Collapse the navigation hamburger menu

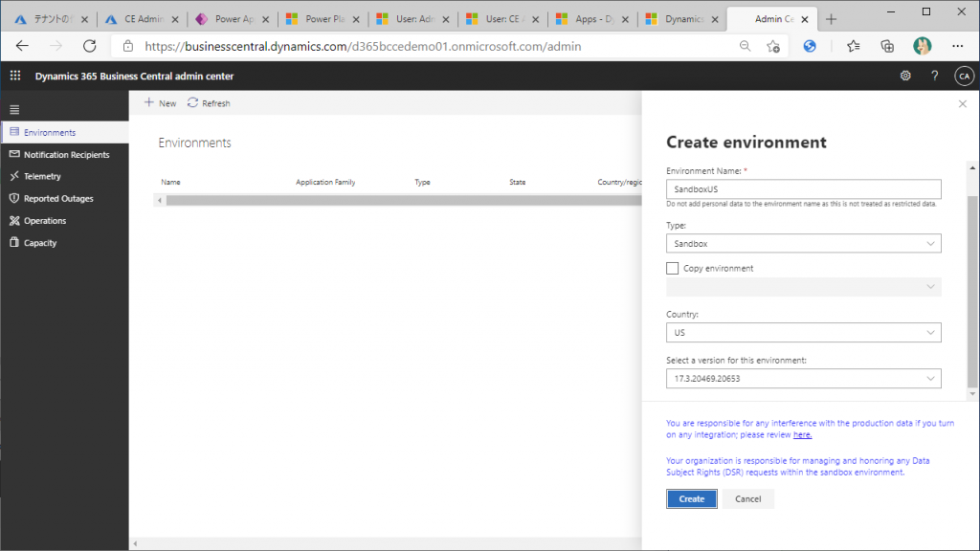pos(15,110)
